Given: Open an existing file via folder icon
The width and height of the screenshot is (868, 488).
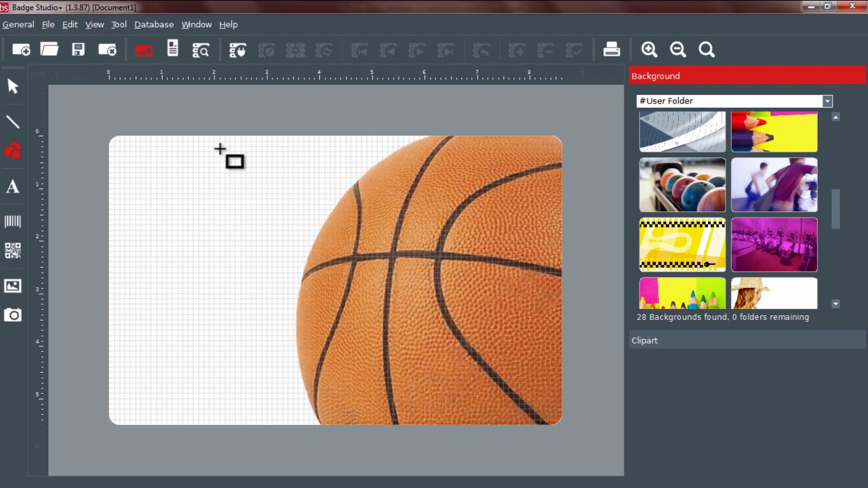Looking at the screenshot, I should click(50, 49).
